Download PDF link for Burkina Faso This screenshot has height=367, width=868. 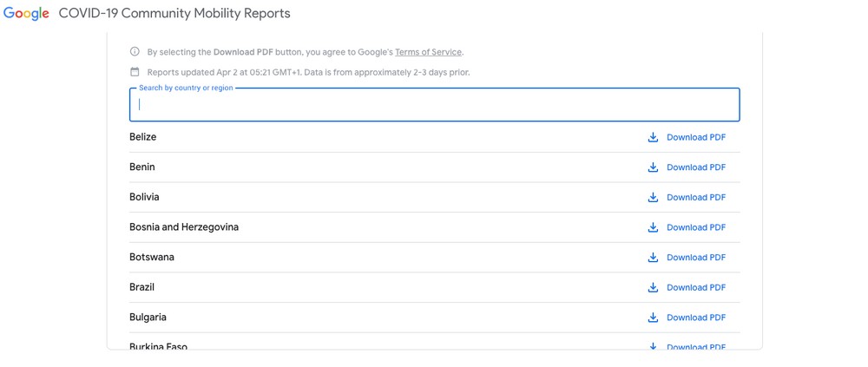696,347
